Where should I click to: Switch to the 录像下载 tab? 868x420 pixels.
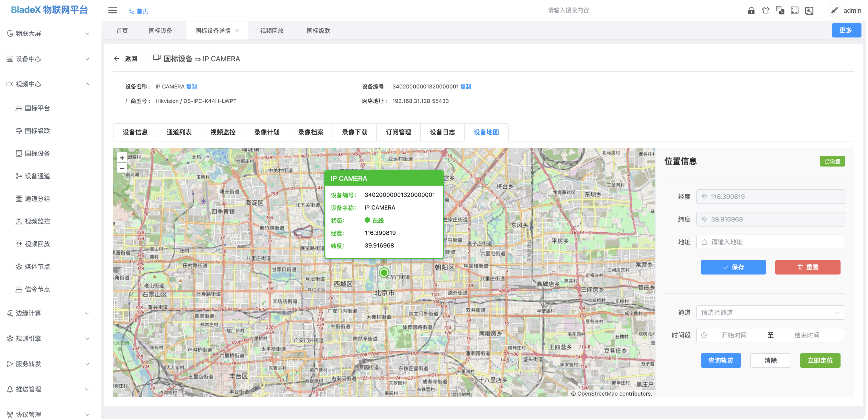pos(355,132)
